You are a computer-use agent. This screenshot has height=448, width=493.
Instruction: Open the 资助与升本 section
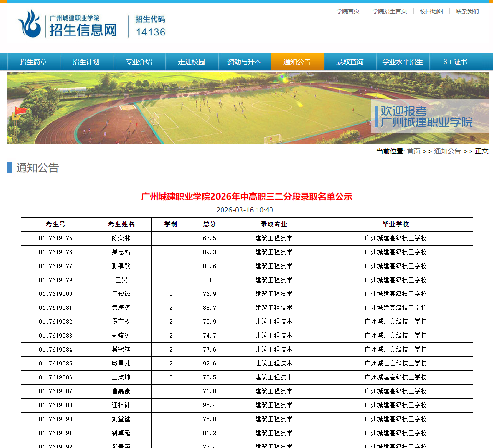click(x=245, y=62)
